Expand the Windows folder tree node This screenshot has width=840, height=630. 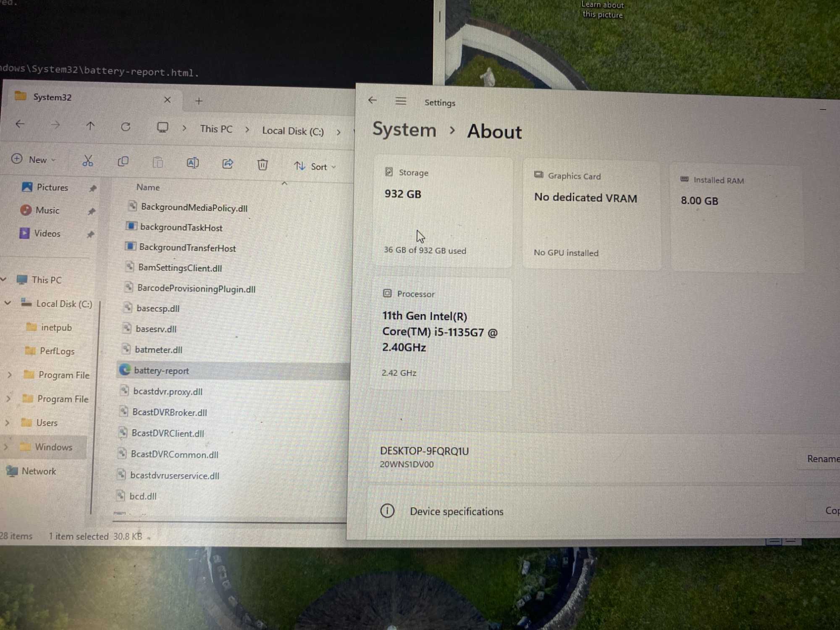pos(5,447)
